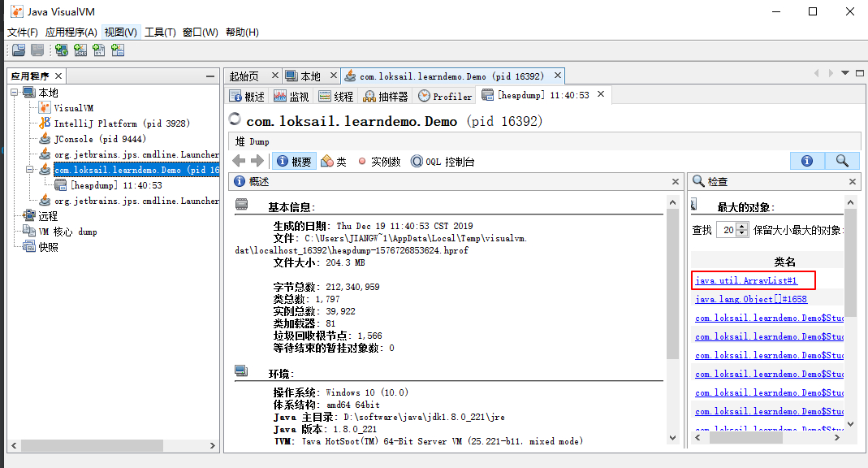868x468 pixels.
Task: Maximize the editor window area icon
Action: coord(860,73)
